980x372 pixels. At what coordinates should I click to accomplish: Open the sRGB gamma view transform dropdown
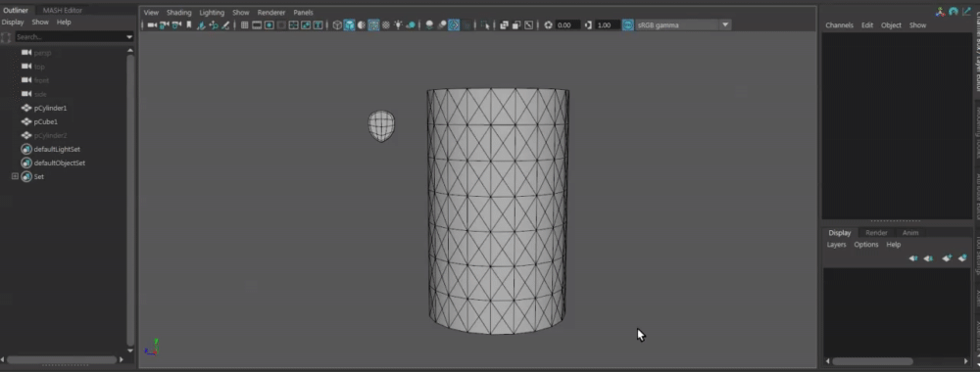(x=683, y=25)
